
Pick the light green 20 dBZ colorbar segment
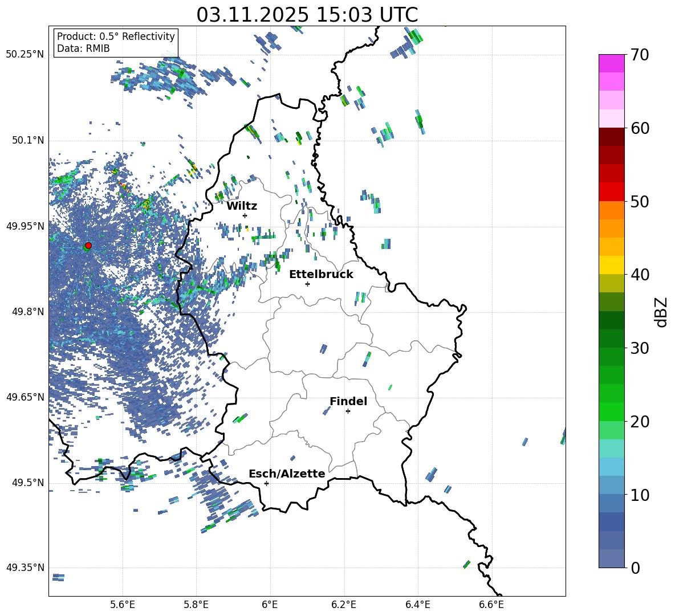pos(612,430)
